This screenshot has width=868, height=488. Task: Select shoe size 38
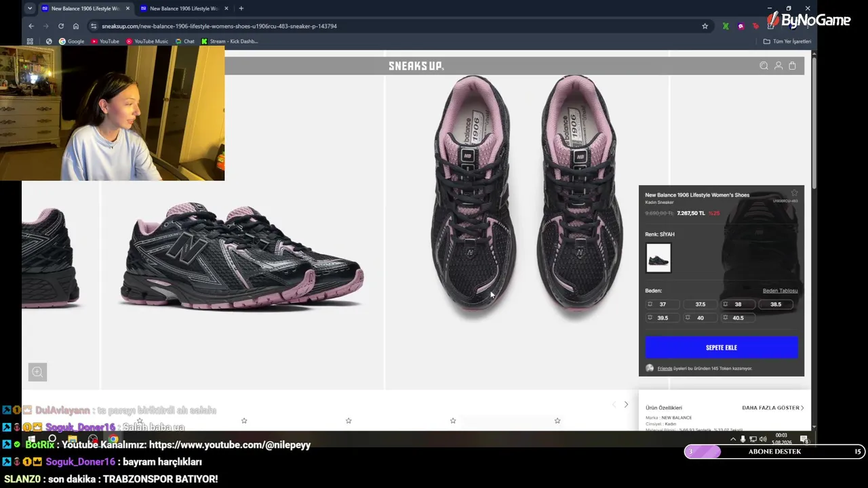click(x=738, y=304)
